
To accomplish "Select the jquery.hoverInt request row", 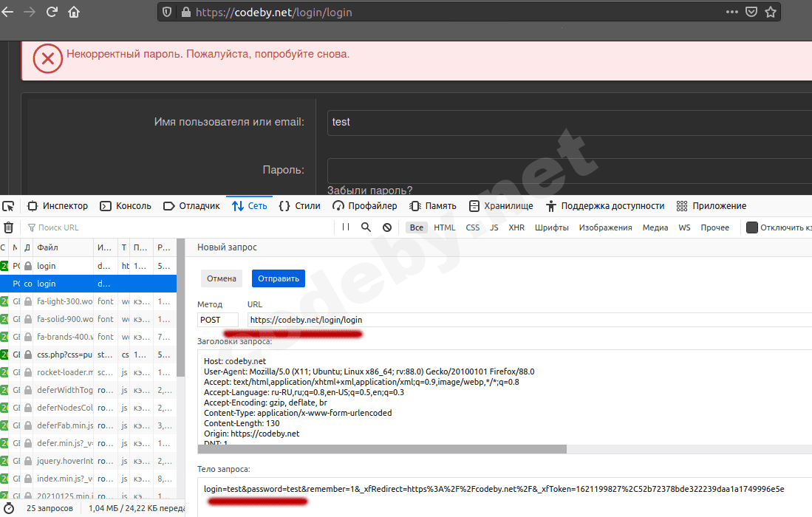I will (88, 461).
